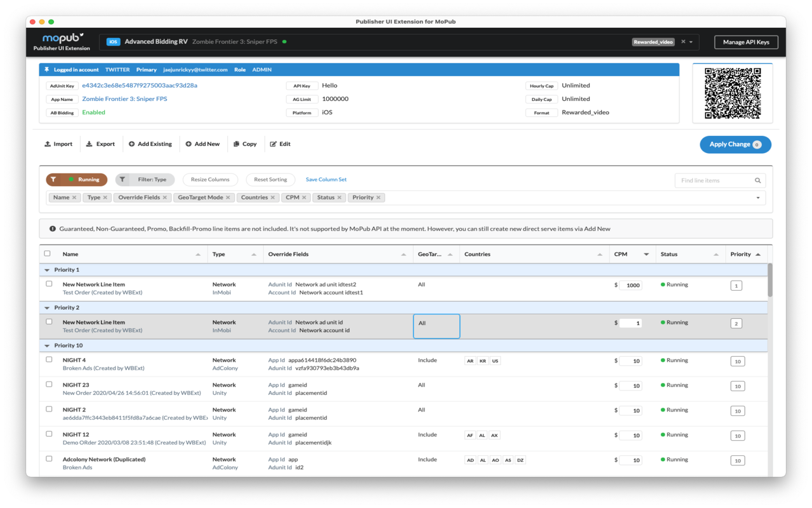Sort by the Countries column header

click(x=534, y=254)
